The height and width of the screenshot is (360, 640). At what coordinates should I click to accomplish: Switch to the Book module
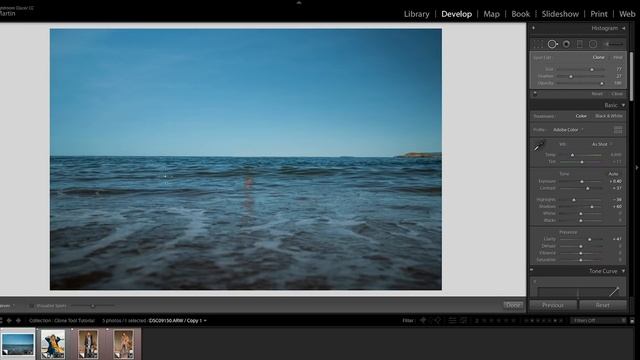tap(520, 14)
